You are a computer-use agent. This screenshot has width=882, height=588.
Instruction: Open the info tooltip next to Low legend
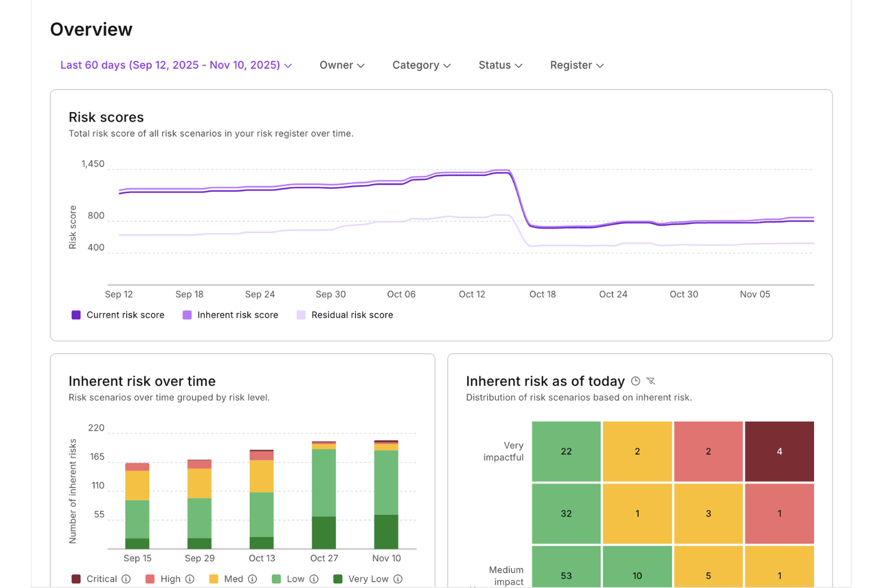[314, 578]
